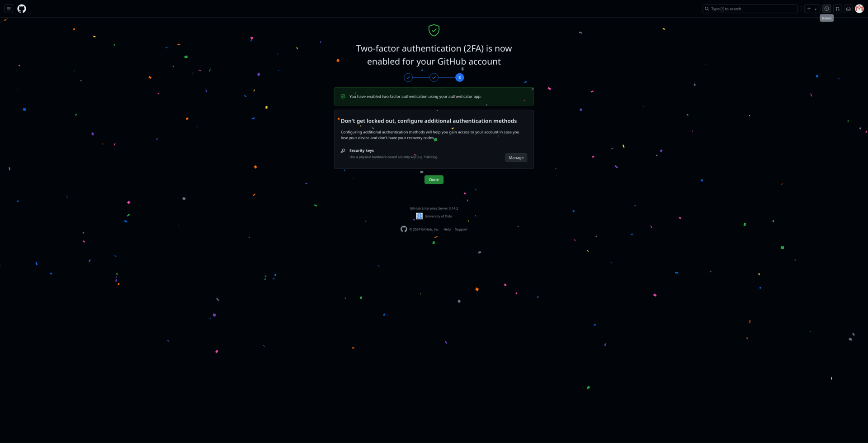Open the Pull requests icon in header

(x=837, y=9)
